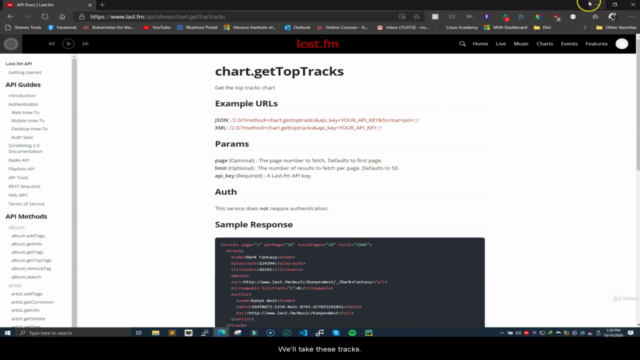The height and width of the screenshot is (360, 640).
Task: Open Visual Studio Code from taskbar
Action: [303, 333]
